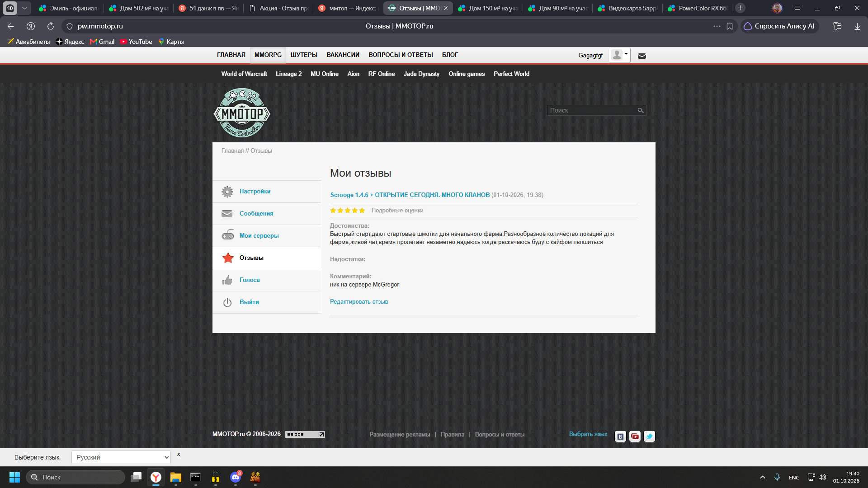Open the page options three-dots menu
Screen dimensions: 868x488
(x=717, y=26)
